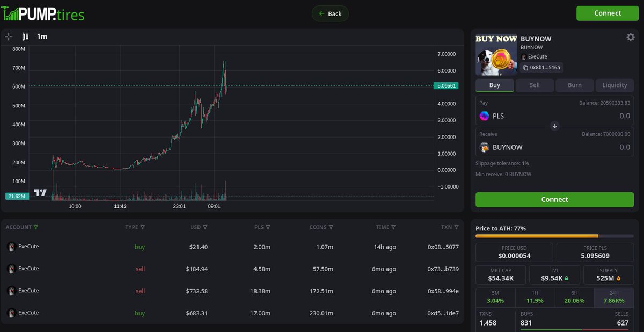Viewport: 644px width, 332px height.
Task: Copy the 0x8b1...516a contract address
Action: point(541,67)
